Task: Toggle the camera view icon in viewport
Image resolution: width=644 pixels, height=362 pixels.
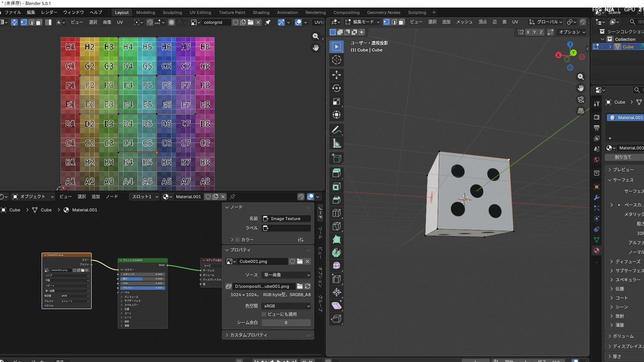Action: [581, 99]
